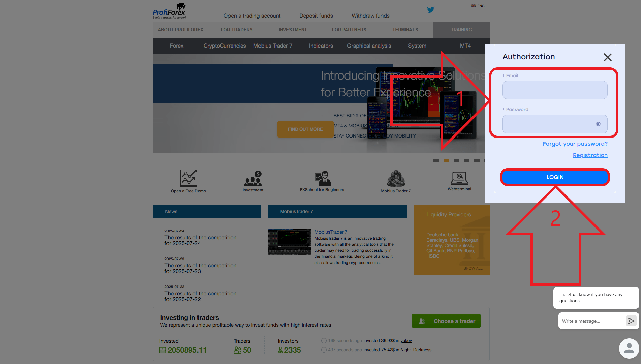Toggle password visibility eye icon
The height and width of the screenshot is (364, 641).
[598, 124]
